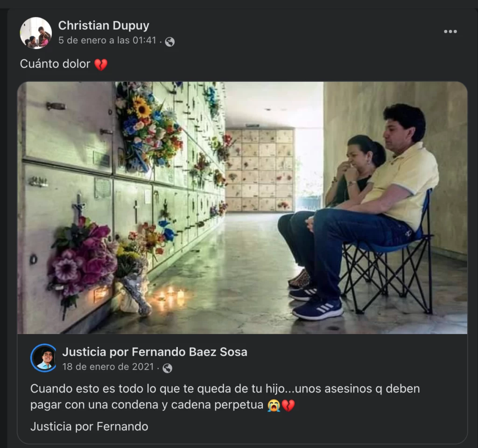This screenshot has height=448, width=478.
Task: Click the broken heart emoji after cadena perpetua
Action: click(x=288, y=406)
